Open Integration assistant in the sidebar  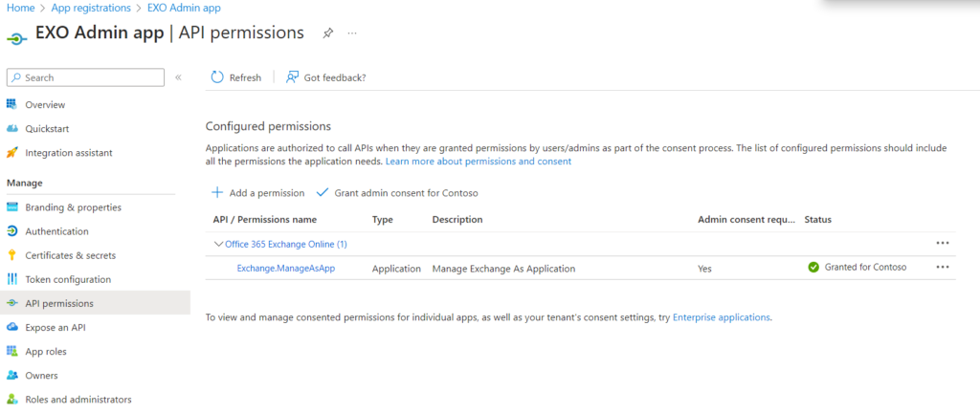(69, 153)
